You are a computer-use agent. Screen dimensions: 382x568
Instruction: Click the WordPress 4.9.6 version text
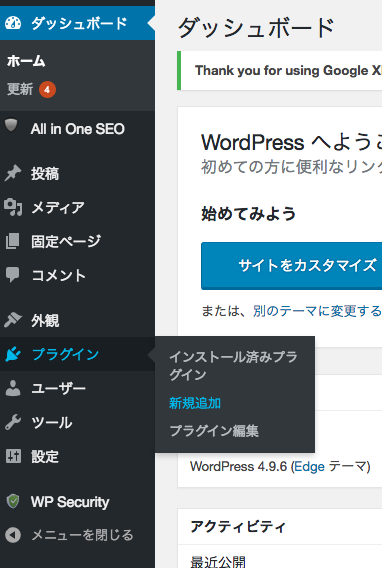(x=238, y=467)
